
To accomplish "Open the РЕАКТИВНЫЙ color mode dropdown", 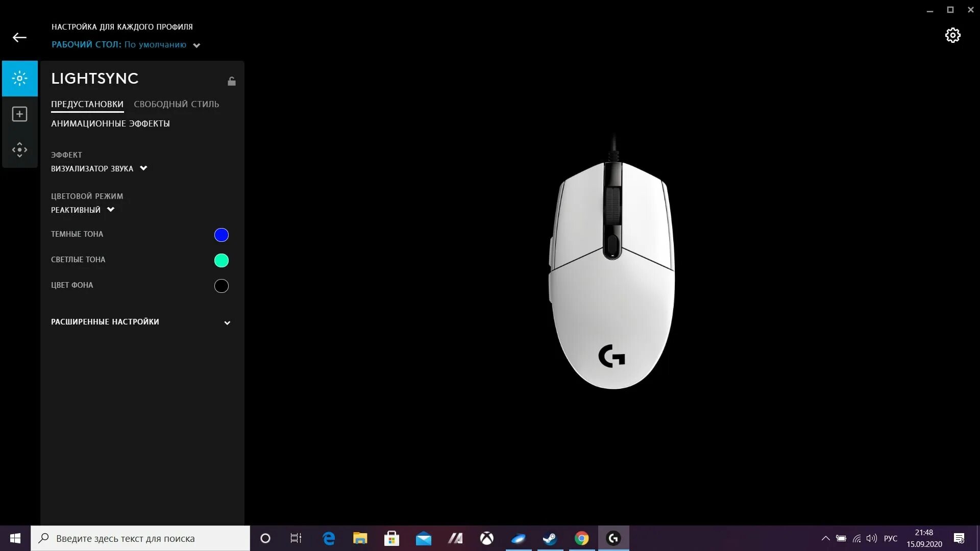I will (x=83, y=210).
